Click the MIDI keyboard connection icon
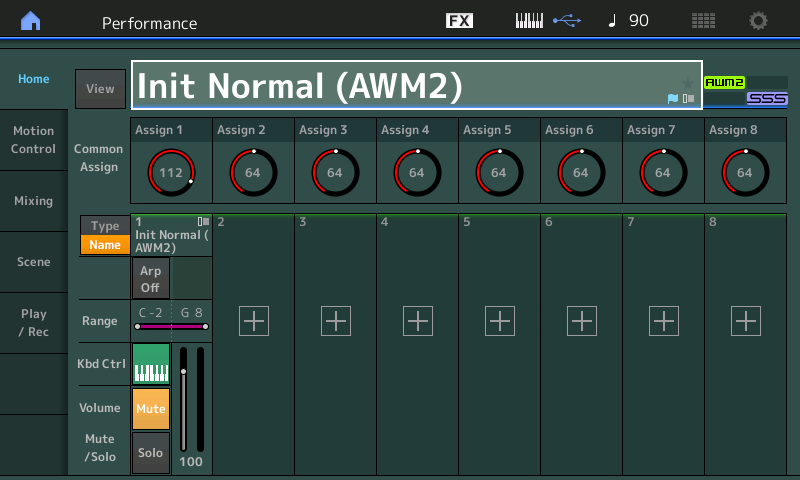Viewport: 800px width, 480px height. (529, 21)
